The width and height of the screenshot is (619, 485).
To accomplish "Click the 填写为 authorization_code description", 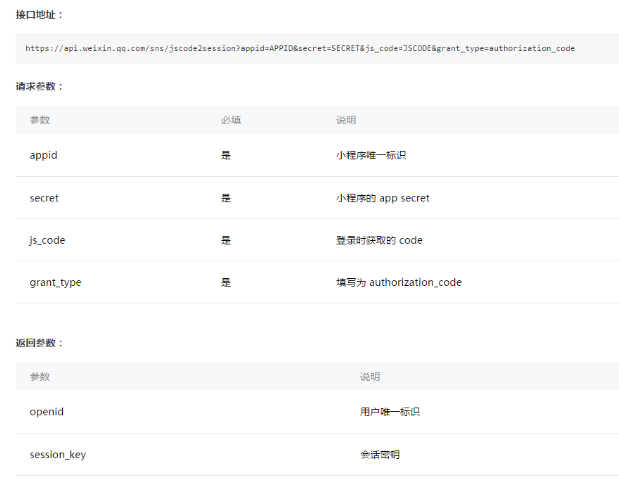I will (x=398, y=282).
